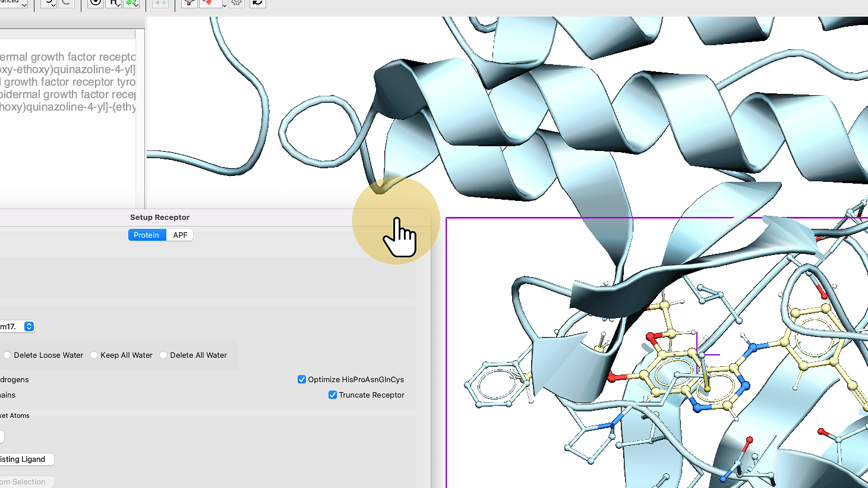Click the green phi toolbar icon
The width and height of the screenshot is (868, 488).
tap(131, 3)
